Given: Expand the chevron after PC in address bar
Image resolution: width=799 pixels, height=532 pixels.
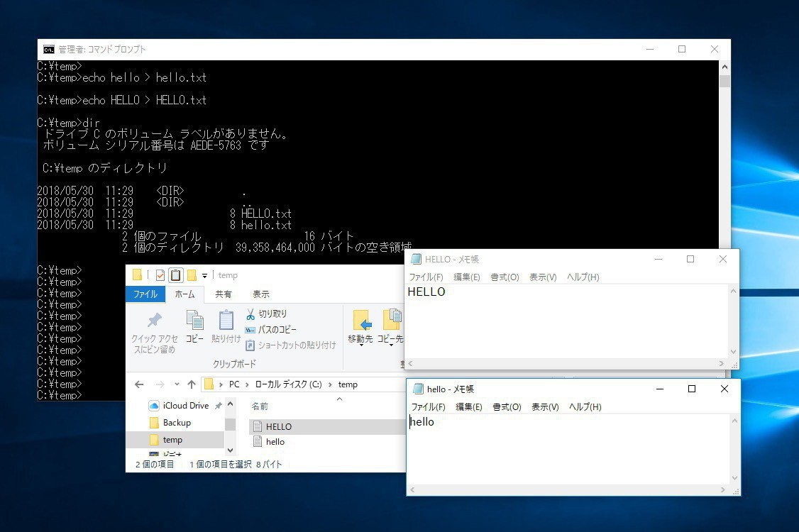Looking at the screenshot, I should (x=247, y=384).
